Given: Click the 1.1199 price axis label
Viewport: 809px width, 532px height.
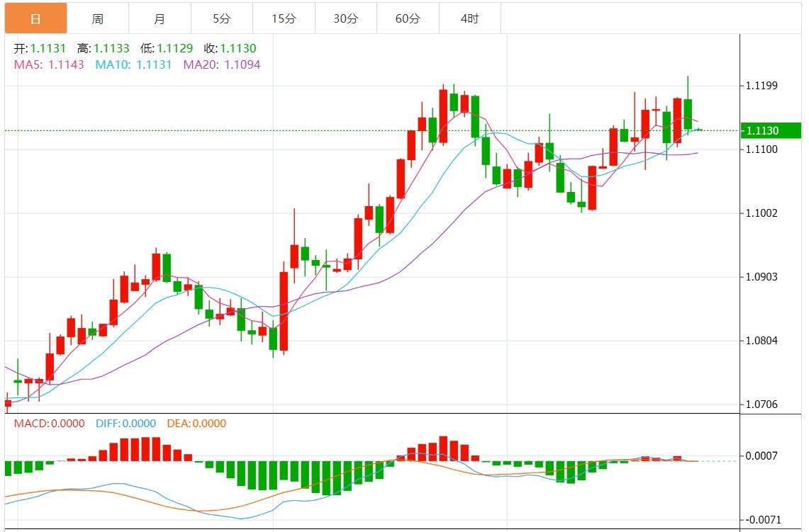Looking at the screenshot, I should [x=761, y=86].
